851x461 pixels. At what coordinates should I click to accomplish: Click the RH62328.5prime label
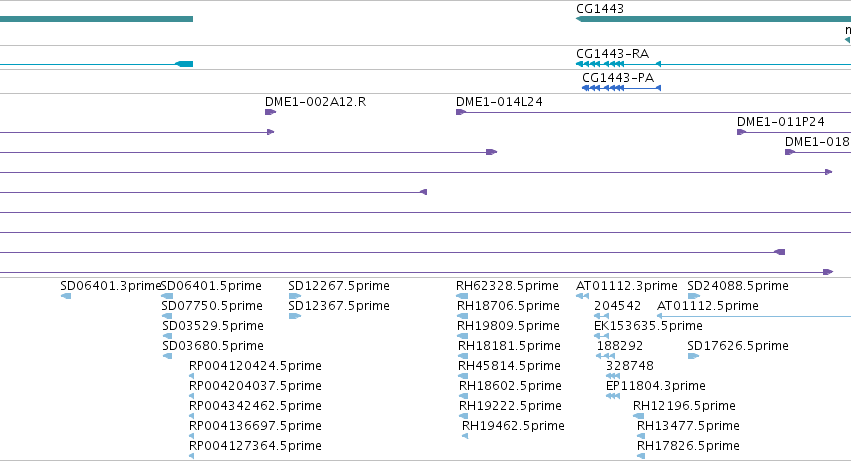coord(507,286)
